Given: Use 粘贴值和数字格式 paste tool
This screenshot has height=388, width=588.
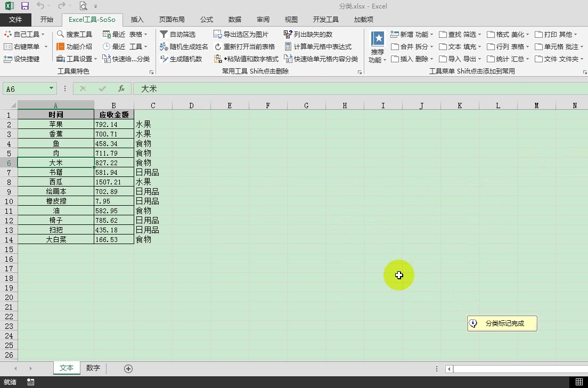Looking at the screenshot, I should click(250, 59).
